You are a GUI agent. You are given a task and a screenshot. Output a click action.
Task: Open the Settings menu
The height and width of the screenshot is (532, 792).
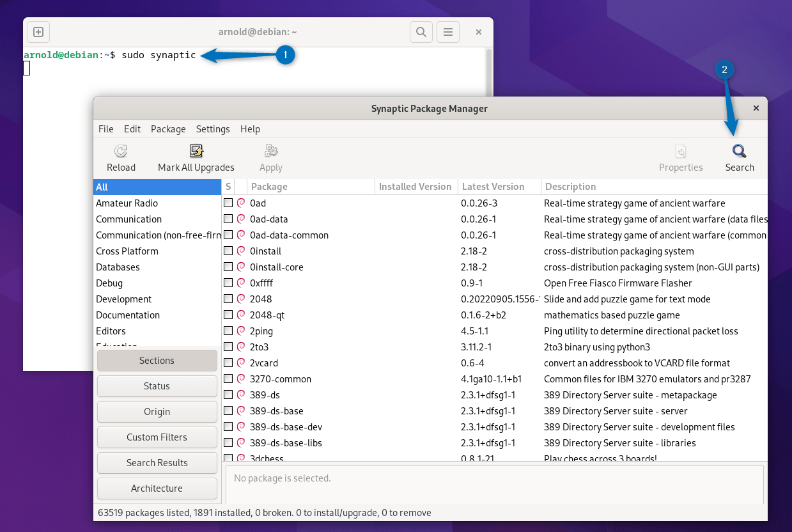(x=213, y=129)
